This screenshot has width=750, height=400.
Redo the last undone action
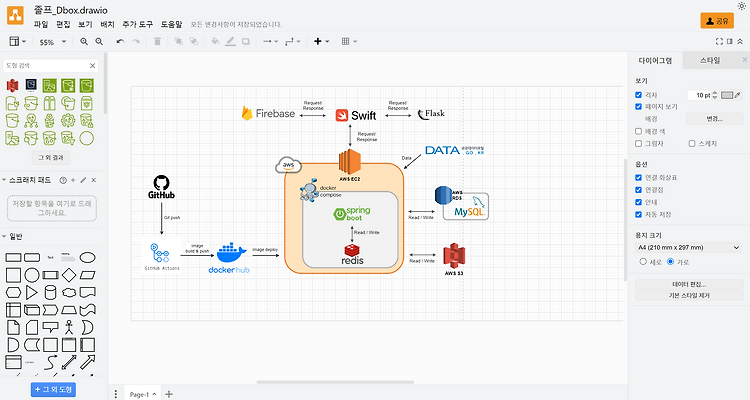pyautogui.click(x=136, y=42)
